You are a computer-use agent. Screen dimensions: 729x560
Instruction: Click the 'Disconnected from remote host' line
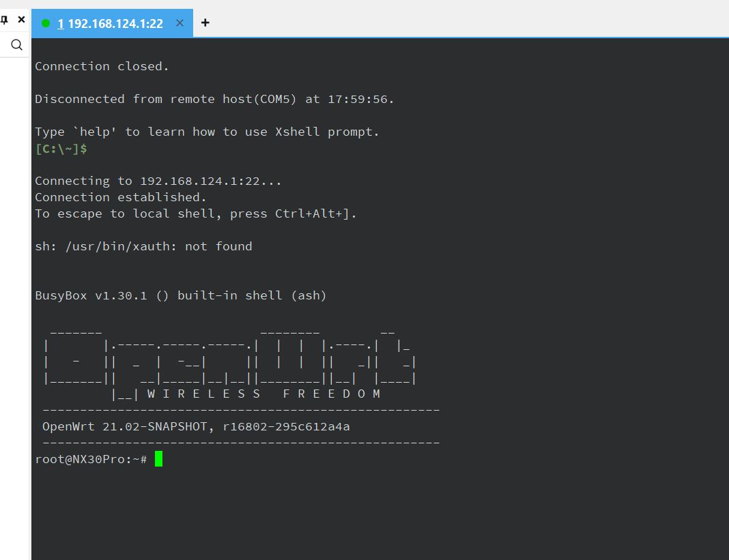pos(214,99)
